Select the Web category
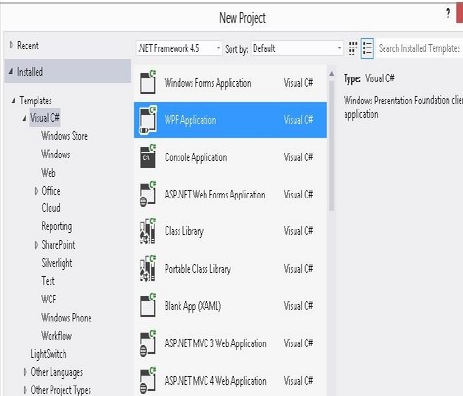Viewport: 463px width, 396px height. coord(48,173)
